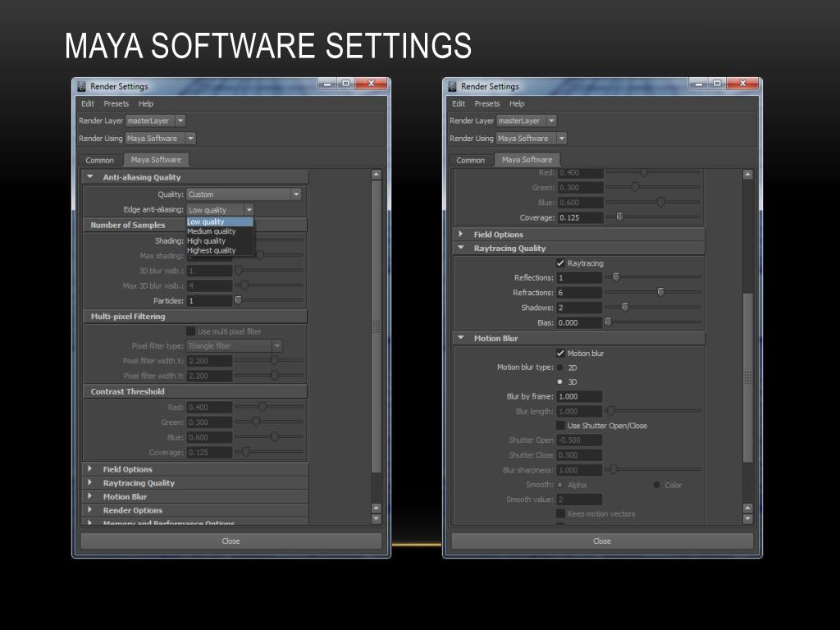This screenshot has width=840, height=630.
Task: Minimize the left Render Settings window
Action: [x=327, y=84]
